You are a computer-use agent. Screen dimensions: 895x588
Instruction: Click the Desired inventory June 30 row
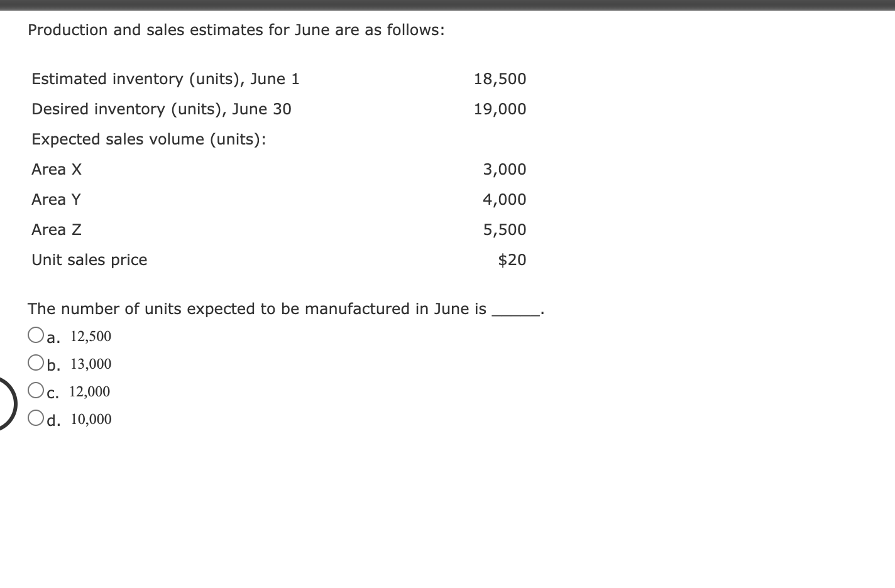162,109
